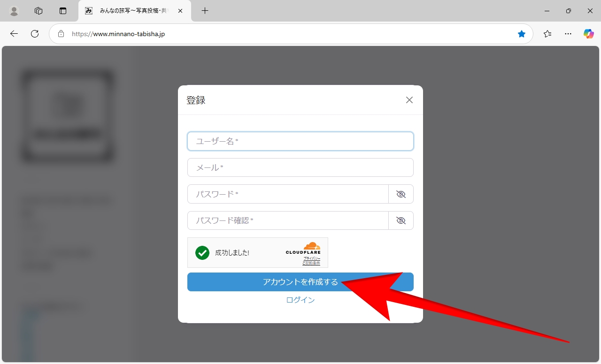Toggle visibility for パスワード確認 field
The width and height of the screenshot is (601, 364).
(x=401, y=220)
